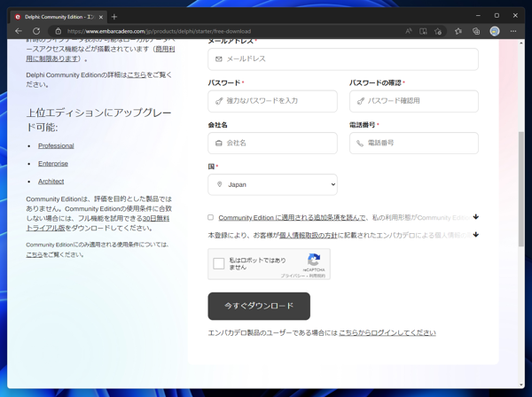Image resolution: width=532 pixels, height=397 pixels.
Task: Open a new tab with the plus icon
Action: [114, 17]
